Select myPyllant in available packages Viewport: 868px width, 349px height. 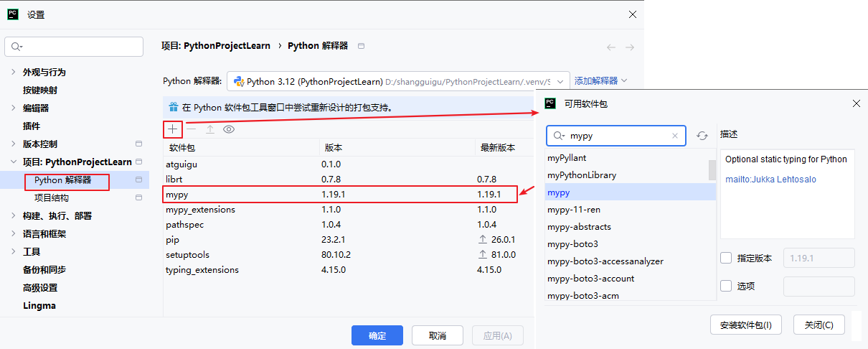coord(626,158)
